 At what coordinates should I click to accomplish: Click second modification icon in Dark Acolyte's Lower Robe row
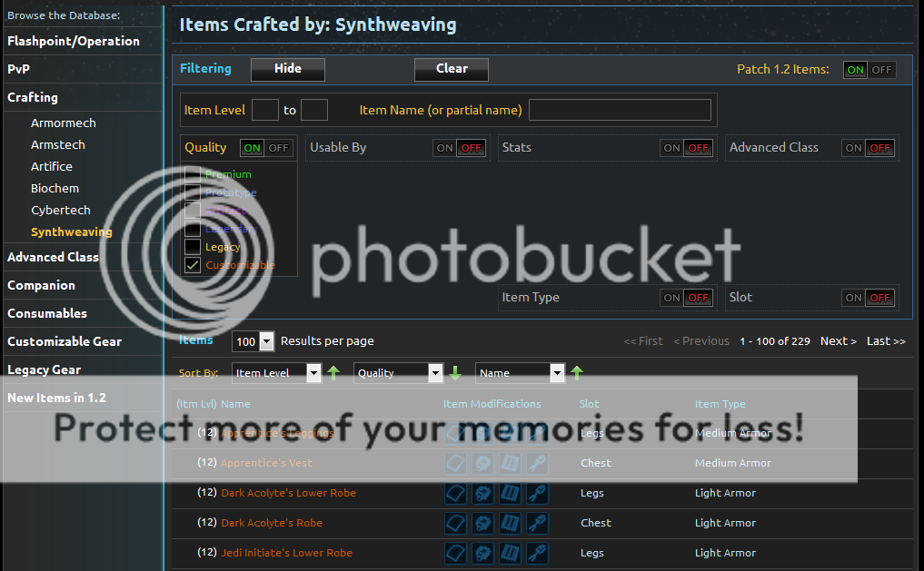[x=482, y=493]
